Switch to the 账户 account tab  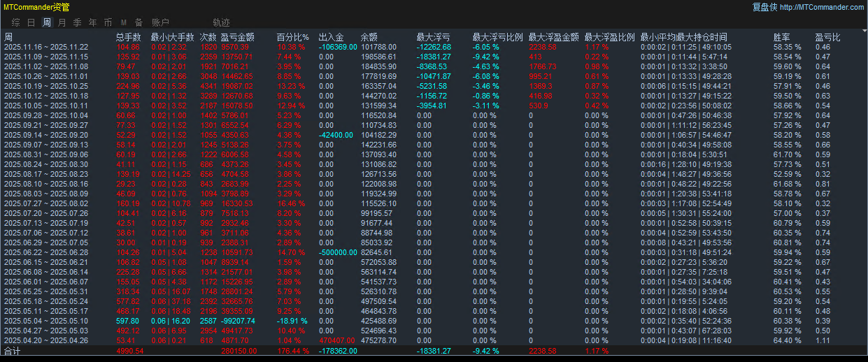pyautogui.click(x=161, y=22)
